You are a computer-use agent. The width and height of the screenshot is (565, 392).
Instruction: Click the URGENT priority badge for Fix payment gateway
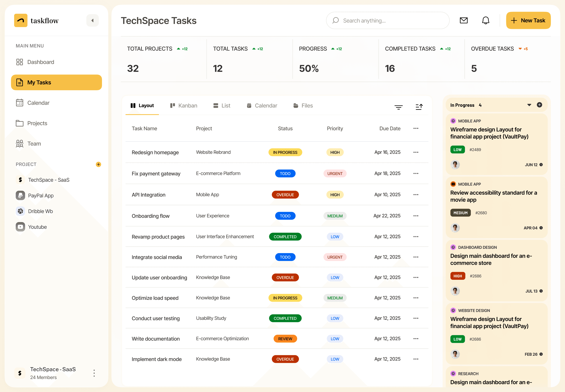click(335, 174)
